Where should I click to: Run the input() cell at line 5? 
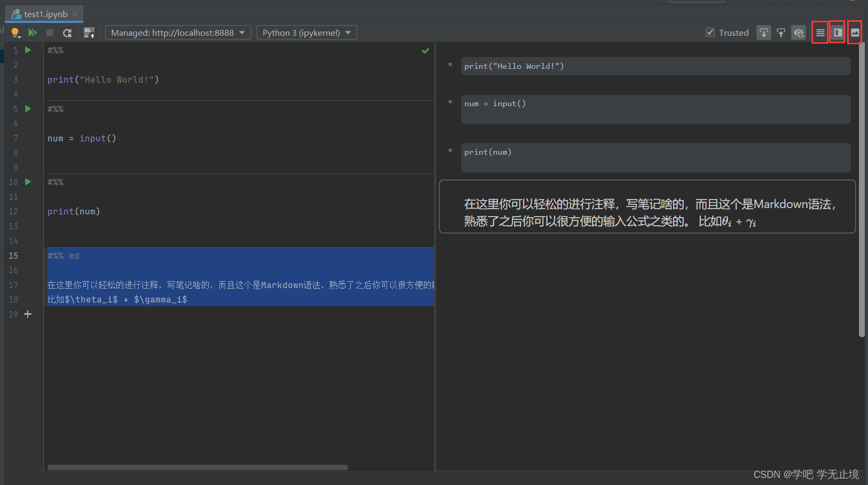[28, 108]
